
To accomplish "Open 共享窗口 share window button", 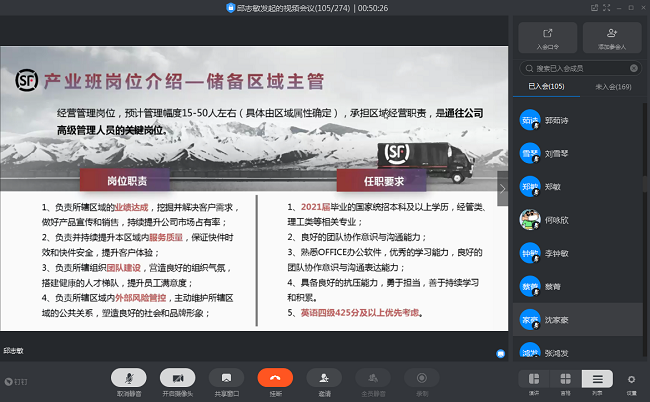I will click(x=226, y=378).
